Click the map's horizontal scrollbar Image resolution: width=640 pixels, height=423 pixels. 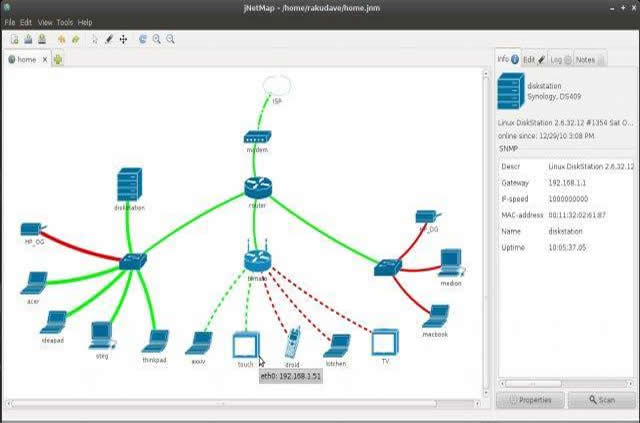click(x=245, y=403)
